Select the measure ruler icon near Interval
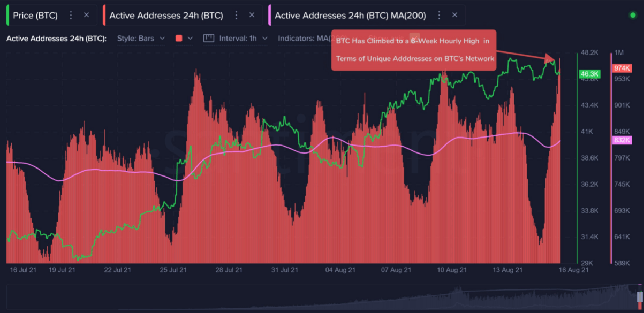The width and height of the screenshot is (644, 313). pos(209,38)
